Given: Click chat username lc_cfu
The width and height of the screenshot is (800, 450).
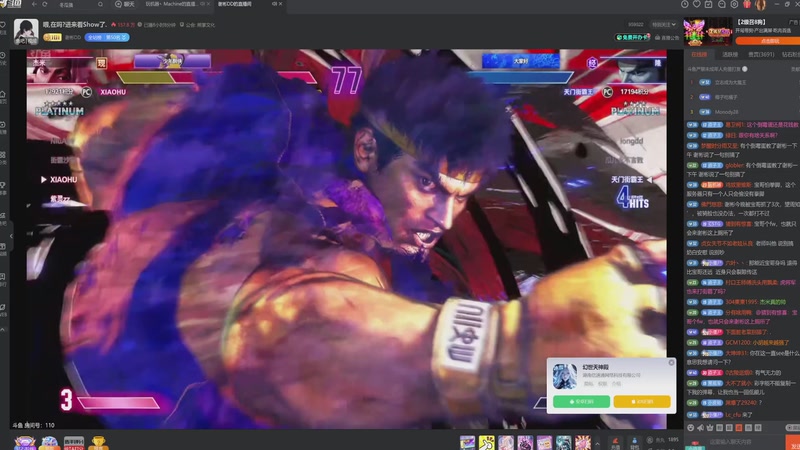Looking at the screenshot, I should tap(733, 415).
